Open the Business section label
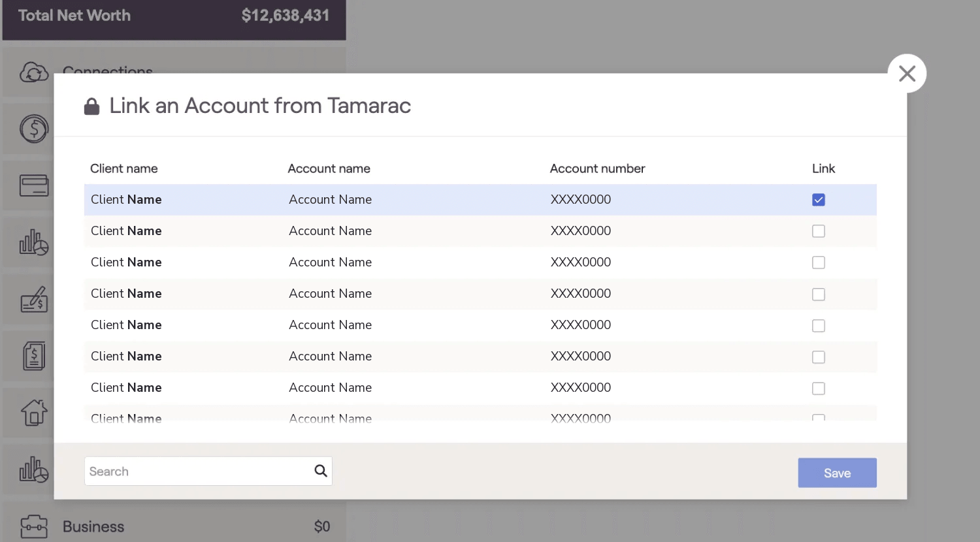The height and width of the screenshot is (542, 980). tap(93, 527)
